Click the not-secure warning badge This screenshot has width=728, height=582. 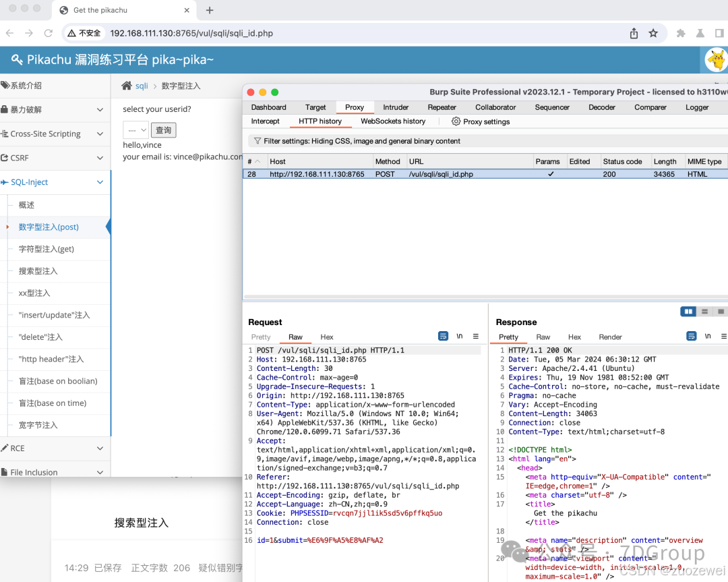84,33
